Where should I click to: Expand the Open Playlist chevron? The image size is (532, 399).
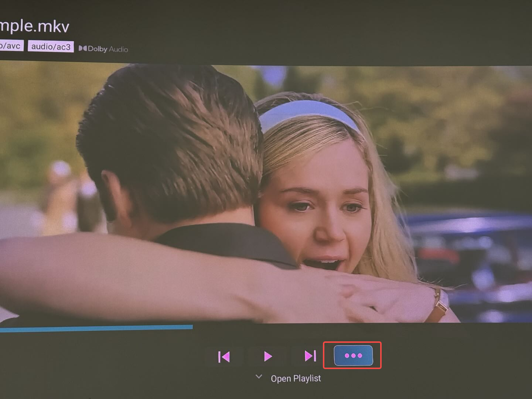[259, 377]
